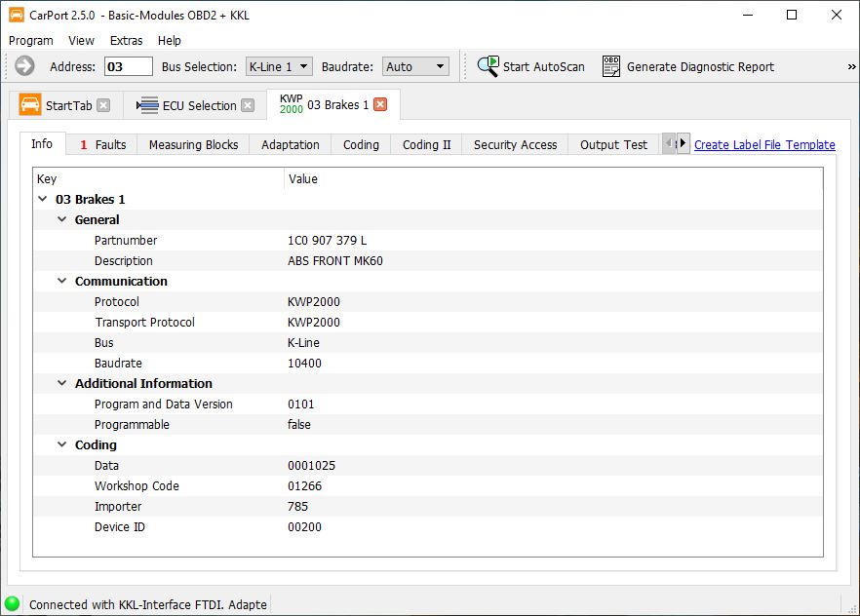
Task: Click the Key column header
Action: click(x=159, y=178)
